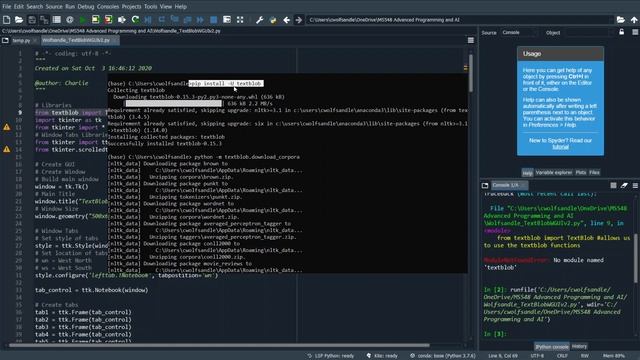Run the current cell and advance

point(109,20)
